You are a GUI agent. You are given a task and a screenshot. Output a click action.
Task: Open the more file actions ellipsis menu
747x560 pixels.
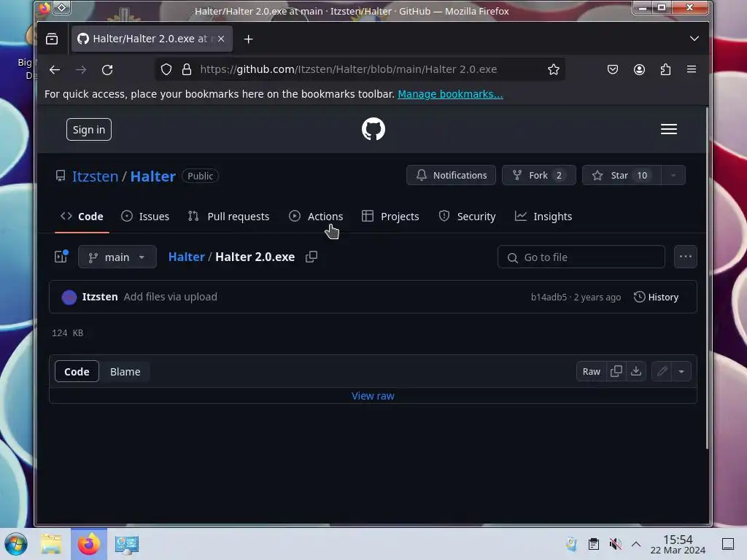[686, 257]
